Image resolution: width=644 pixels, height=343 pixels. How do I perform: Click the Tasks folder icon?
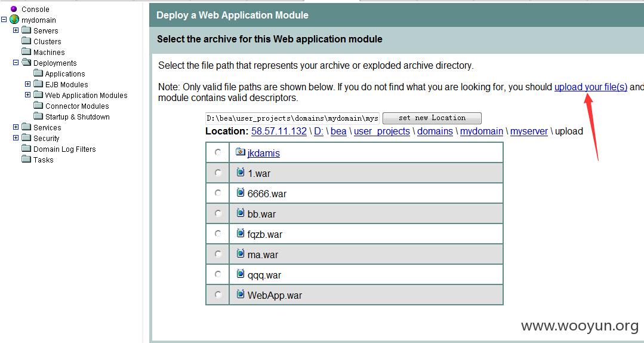coord(26,159)
